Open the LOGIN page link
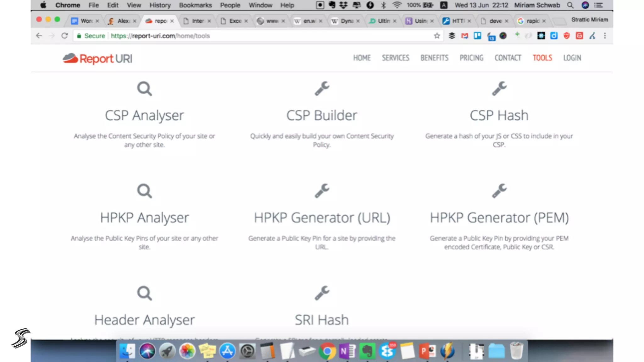644x362 pixels. [x=572, y=58]
